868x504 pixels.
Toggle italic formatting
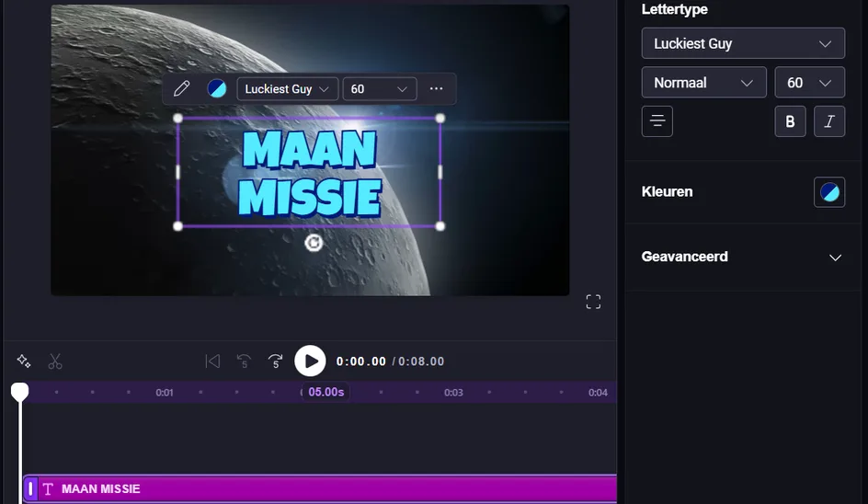click(x=829, y=121)
